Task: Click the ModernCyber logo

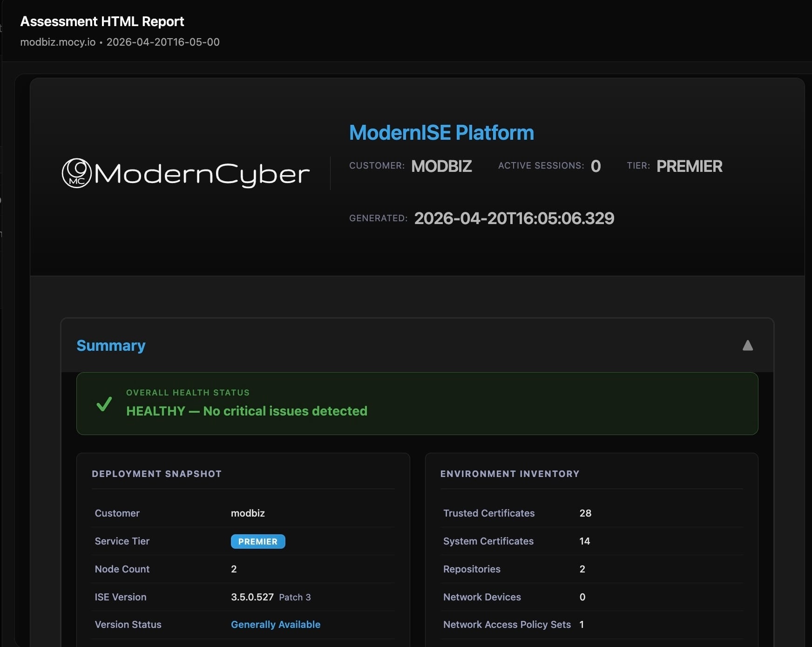Action: (x=185, y=173)
